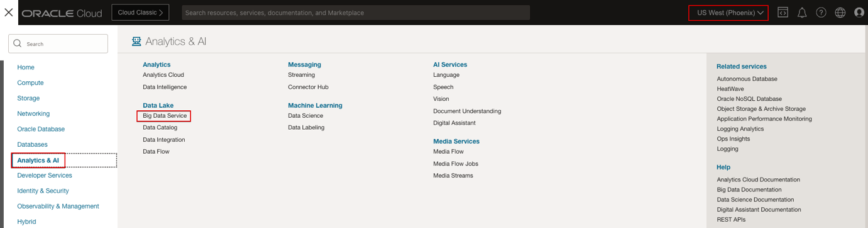Open the Cloud Shell developer tools icon
Image resolution: width=868 pixels, height=228 pixels.
tap(783, 13)
